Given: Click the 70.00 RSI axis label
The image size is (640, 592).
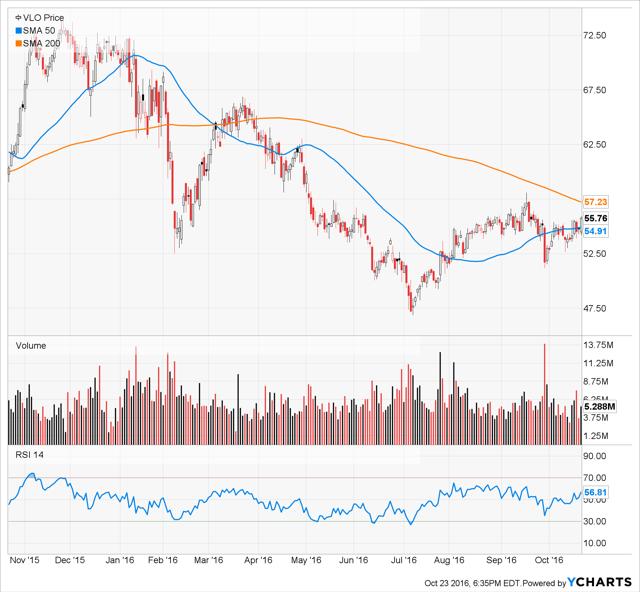Looking at the screenshot, I should coord(595,478).
